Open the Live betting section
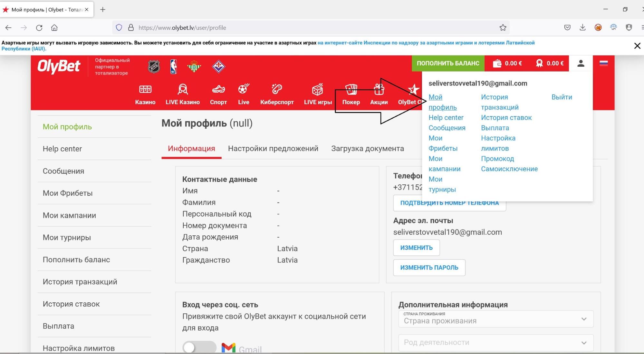This screenshot has height=354, width=644. click(244, 94)
